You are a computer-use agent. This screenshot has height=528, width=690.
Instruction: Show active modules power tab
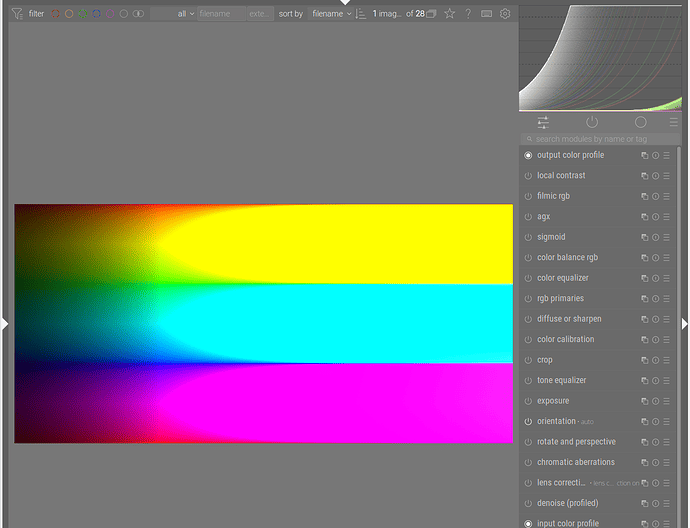click(592, 122)
